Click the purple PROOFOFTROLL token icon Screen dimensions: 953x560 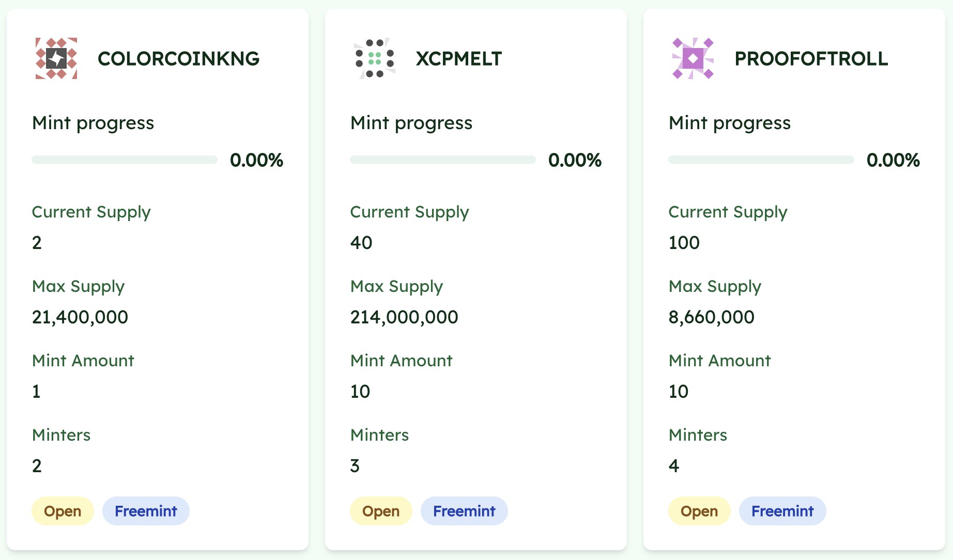pos(693,58)
